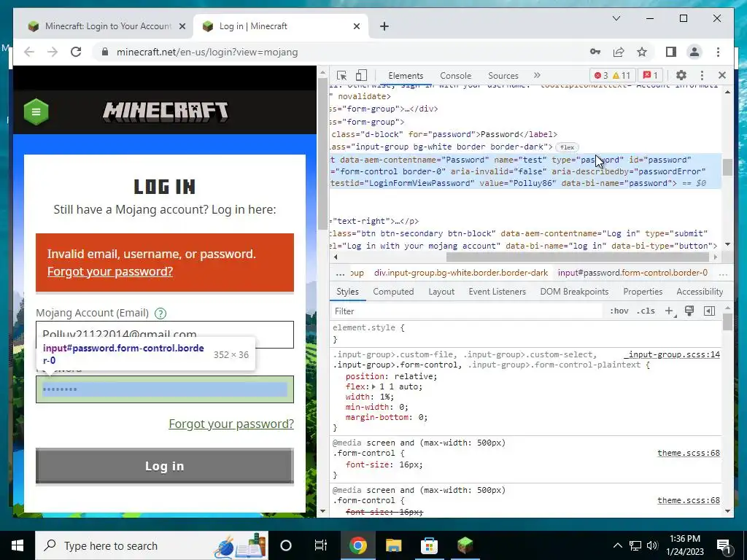Show more DevTools tabs chevron

click(x=537, y=75)
